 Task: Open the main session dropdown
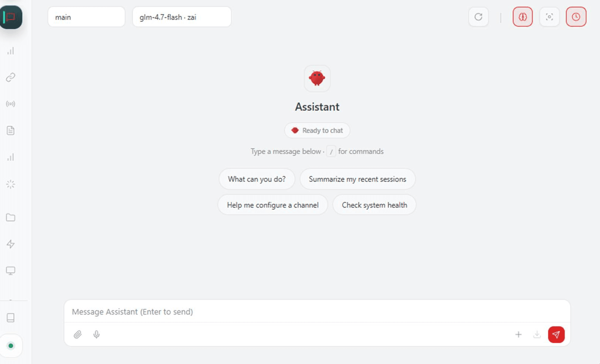click(x=86, y=17)
